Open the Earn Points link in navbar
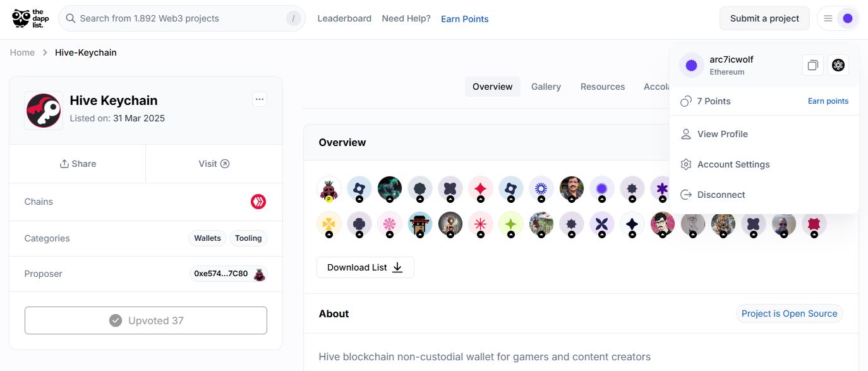Image resolution: width=868 pixels, height=371 pixels. 465,19
